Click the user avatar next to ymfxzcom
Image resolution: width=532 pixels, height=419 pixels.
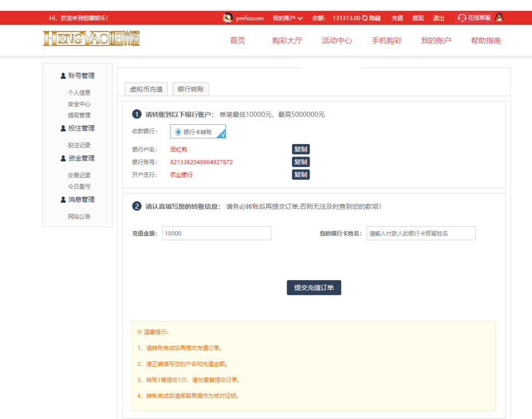point(228,18)
